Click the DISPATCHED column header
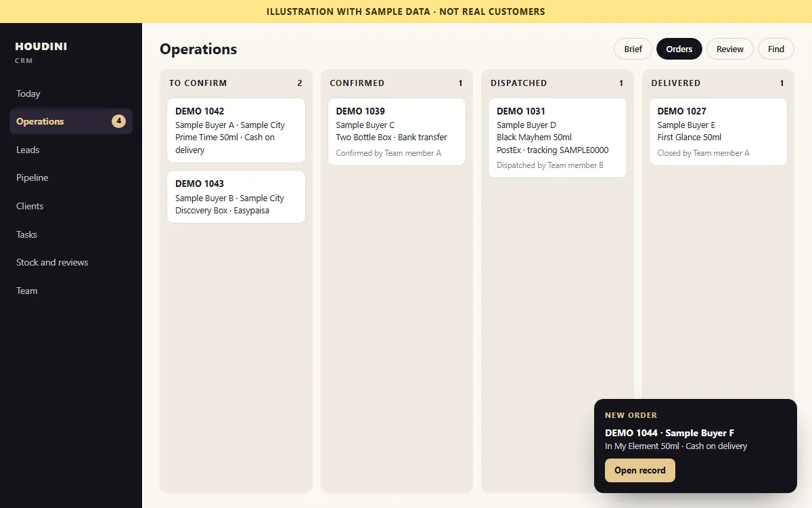This screenshot has width=812, height=508. 518,83
